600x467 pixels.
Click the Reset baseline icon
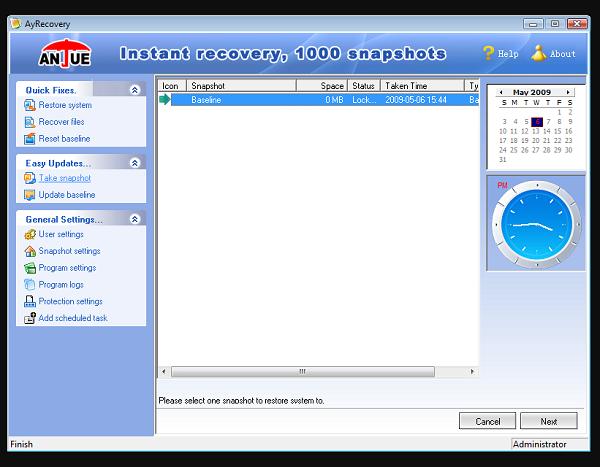point(30,138)
